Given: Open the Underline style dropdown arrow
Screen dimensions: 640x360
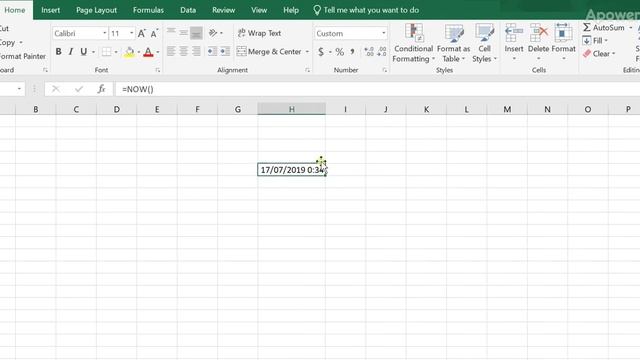Looking at the screenshot, I should 93,52.
